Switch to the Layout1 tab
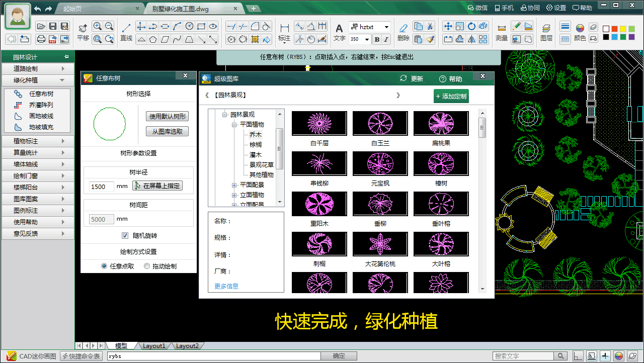The image size is (644, 363). 153,345
